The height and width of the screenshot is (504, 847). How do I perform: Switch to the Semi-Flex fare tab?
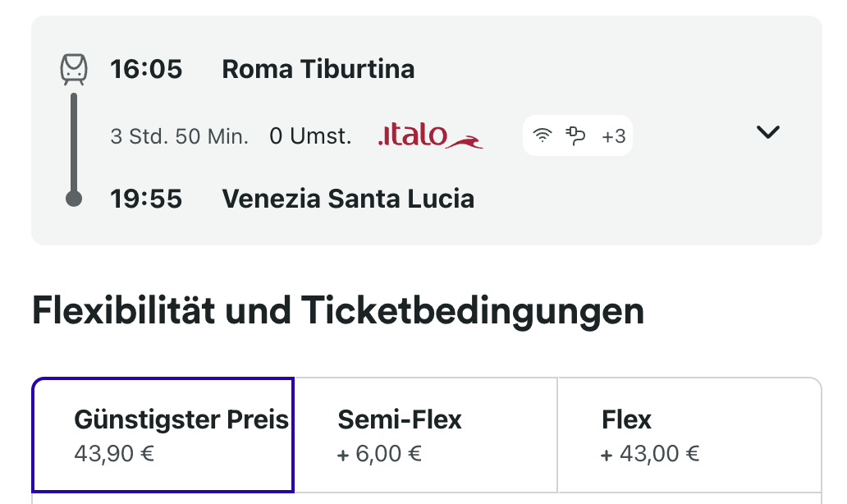point(425,434)
